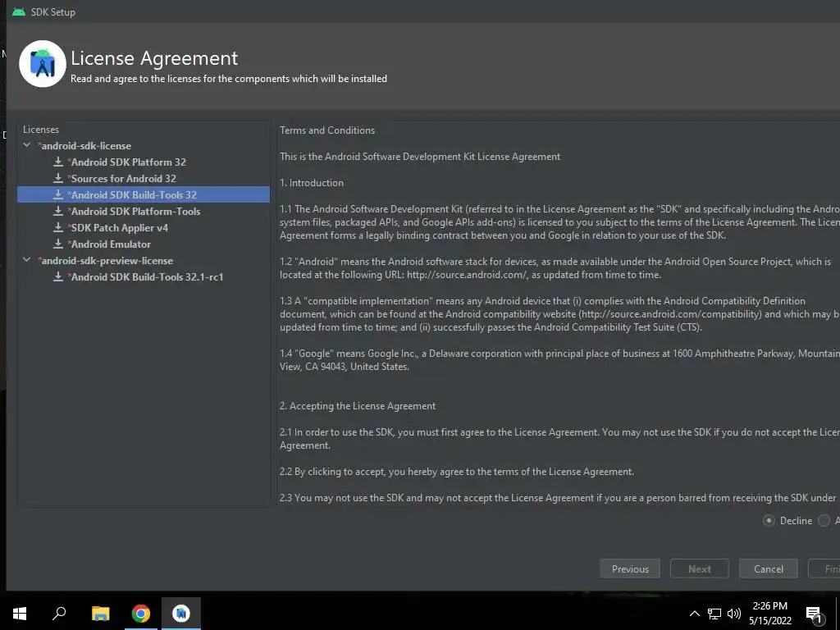
Task: Click the 'Licenses' panel label
Action: click(41, 130)
